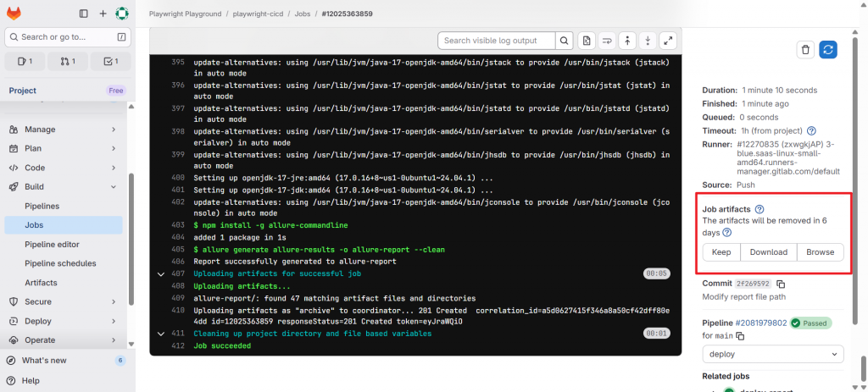Image resolution: width=868 pixels, height=392 pixels.
Task: Open merge requests counter
Action: 68,61
